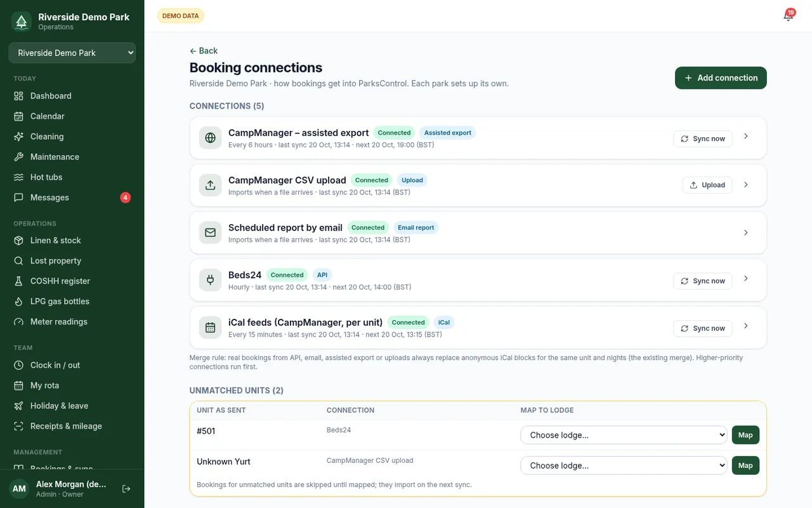Screen dimensions: 812x508
Task: Click the API tag on Beds24
Action: point(322,275)
